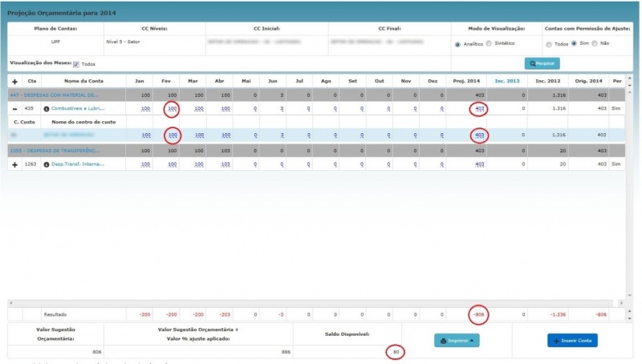
Task: Click Mar value 100 in account 1263 row
Action: (x=199, y=164)
